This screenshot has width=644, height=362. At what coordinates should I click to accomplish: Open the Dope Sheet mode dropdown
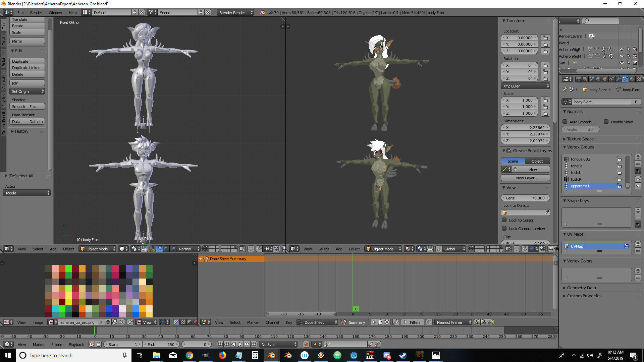coord(317,322)
